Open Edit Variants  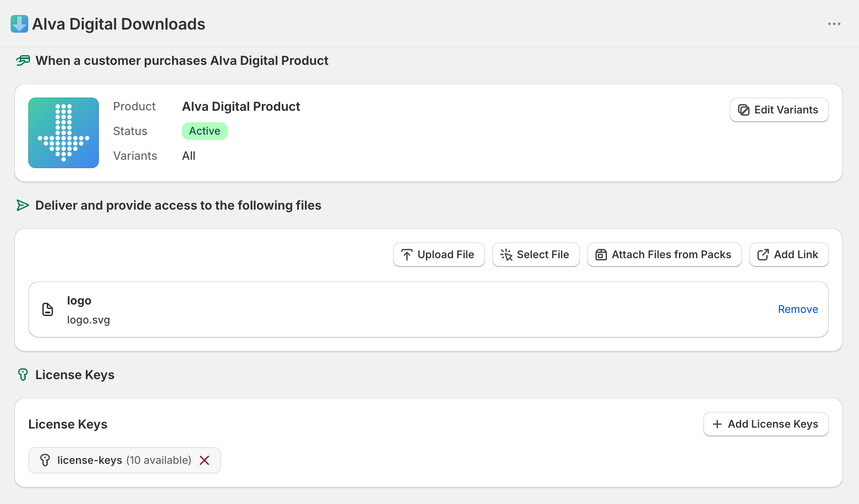point(779,110)
